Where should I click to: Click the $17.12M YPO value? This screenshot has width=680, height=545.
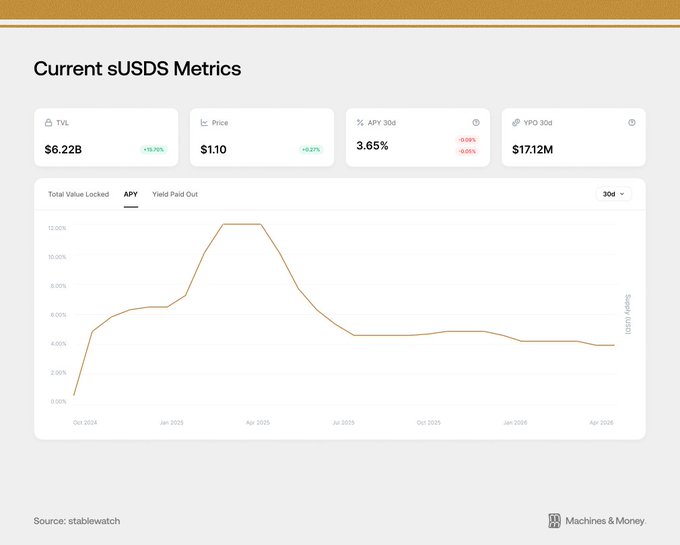533,150
